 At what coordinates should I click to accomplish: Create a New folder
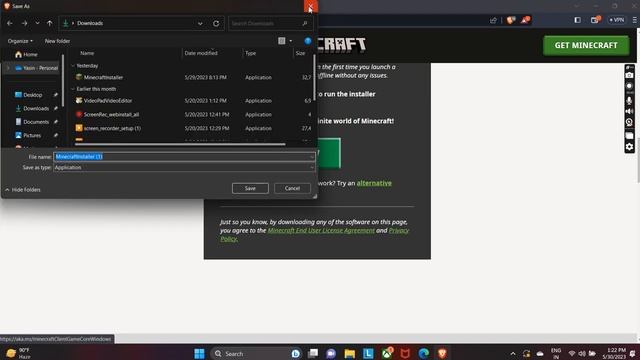tap(57, 41)
